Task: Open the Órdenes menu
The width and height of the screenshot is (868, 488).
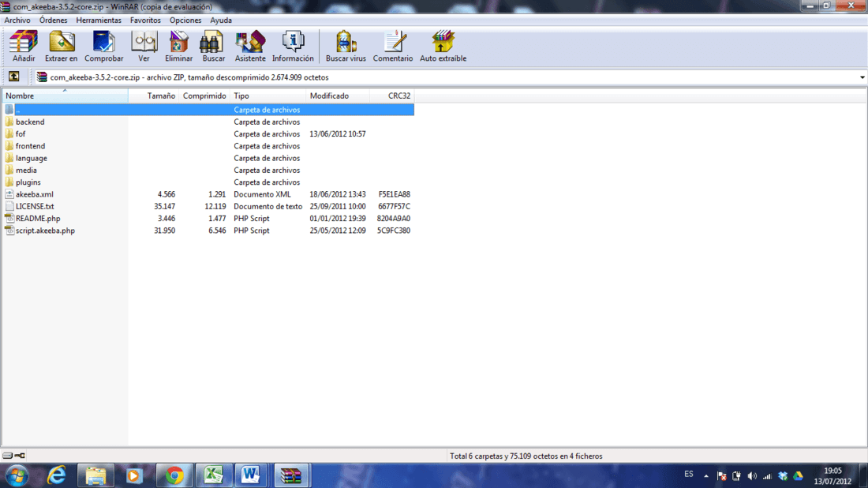Action: 53,21
